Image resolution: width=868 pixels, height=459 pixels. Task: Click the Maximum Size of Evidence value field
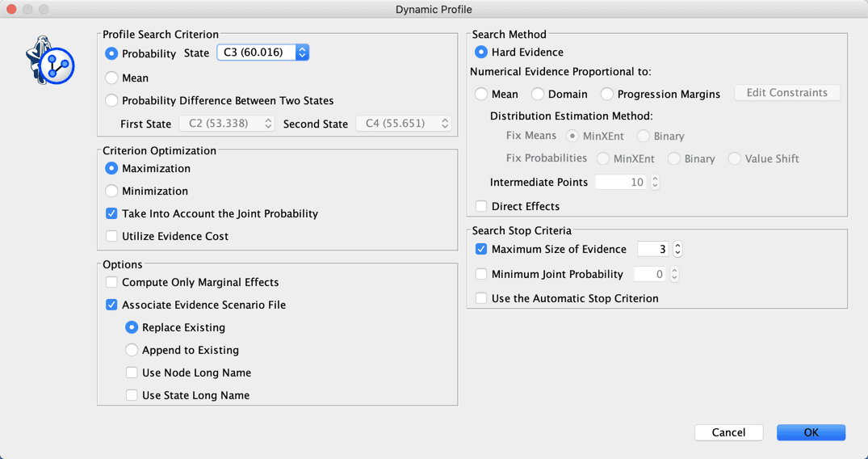653,250
